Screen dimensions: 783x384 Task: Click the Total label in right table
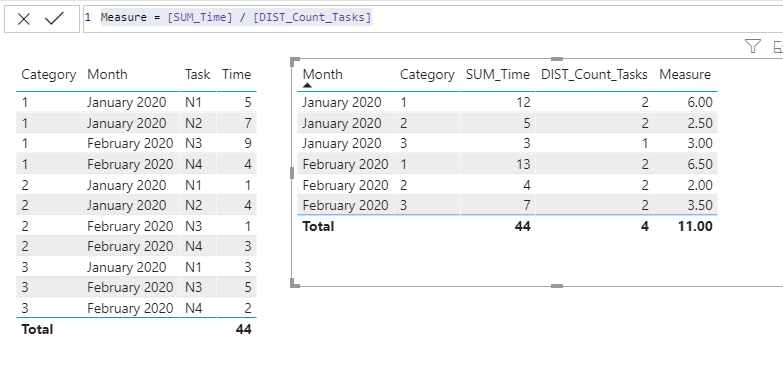pyautogui.click(x=318, y=226)
